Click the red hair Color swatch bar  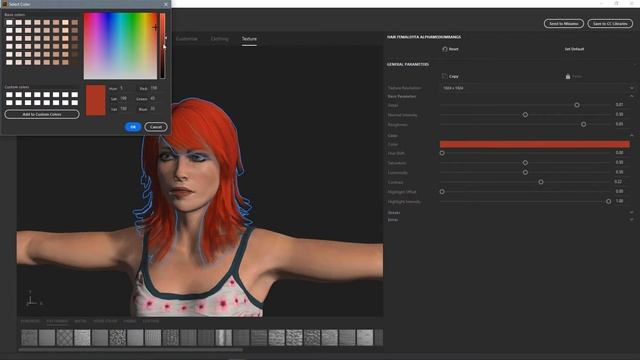(x=535, y=144)
